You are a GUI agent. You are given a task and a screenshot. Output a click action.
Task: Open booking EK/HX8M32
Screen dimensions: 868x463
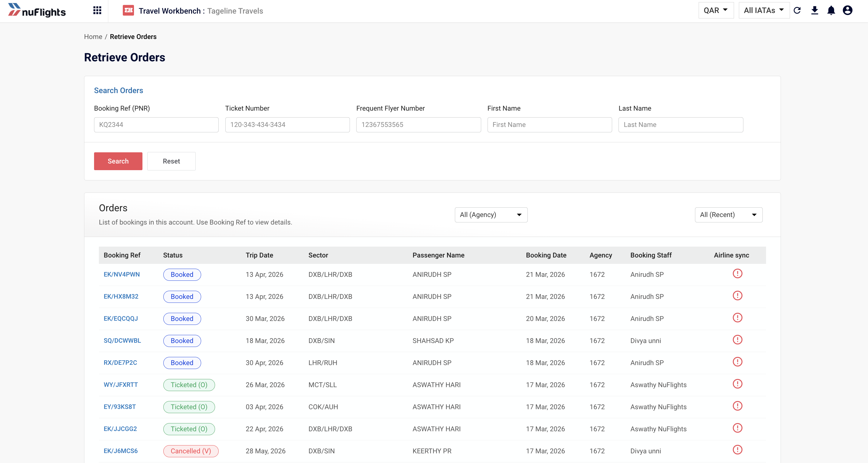pos(121,297)
